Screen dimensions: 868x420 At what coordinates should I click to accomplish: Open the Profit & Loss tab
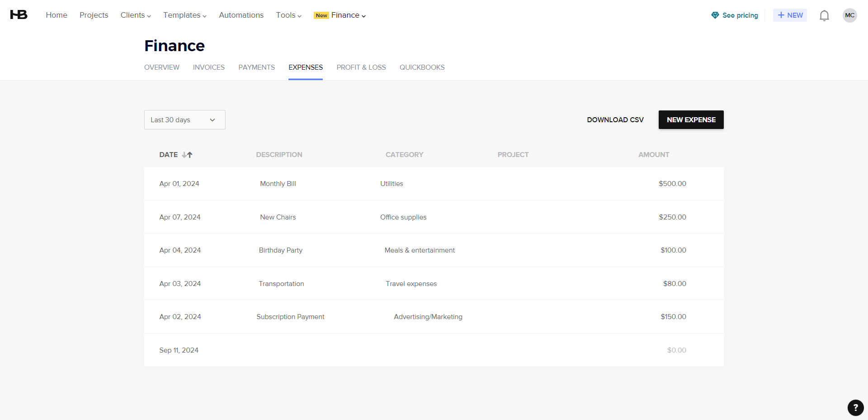[x=361, y=67]
